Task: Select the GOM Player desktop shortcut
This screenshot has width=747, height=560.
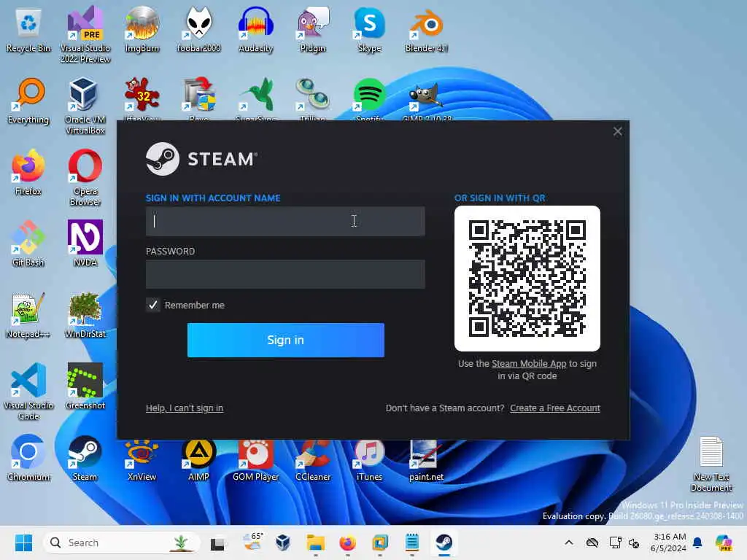Action: pyautogui.click(x=256, y=459)
